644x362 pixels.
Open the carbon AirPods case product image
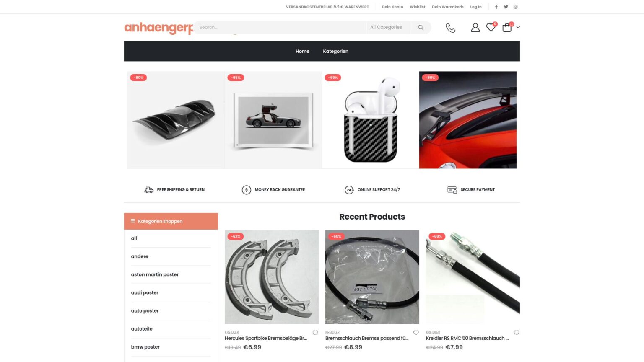(x=371, y=120)
